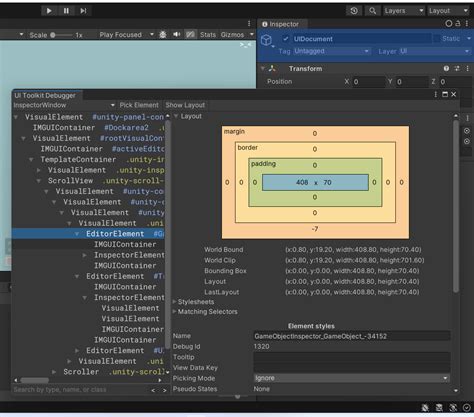Toggle the Game view shortcuts icon
Image resolution: width=474 pixels, height=417 pixels.
190,35
